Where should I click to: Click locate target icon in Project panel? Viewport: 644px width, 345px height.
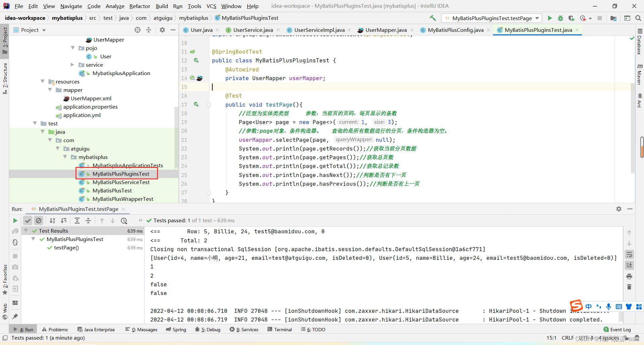pyautogui.click(x=138, y=30)
